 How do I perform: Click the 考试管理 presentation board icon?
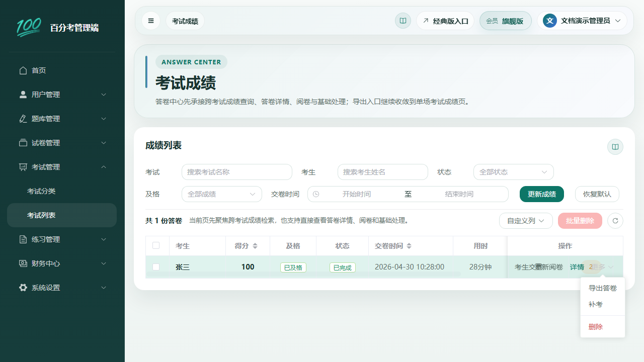tap(23, 167)
